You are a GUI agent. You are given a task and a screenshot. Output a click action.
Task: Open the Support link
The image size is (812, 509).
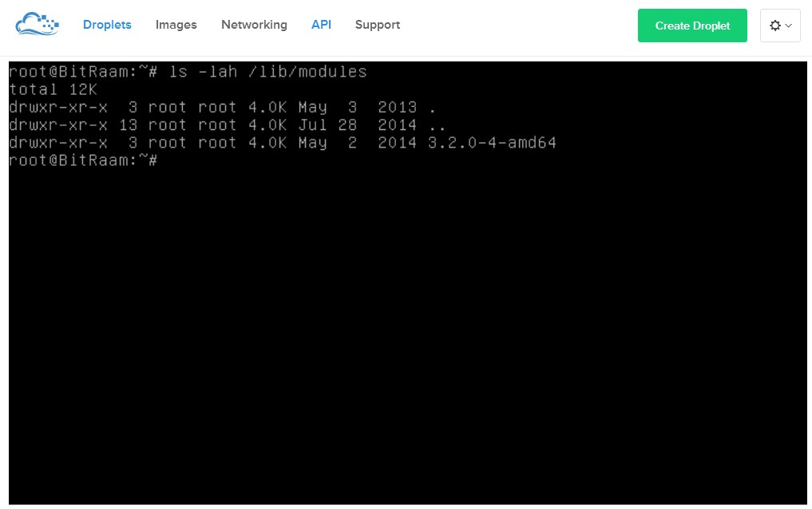378,25
